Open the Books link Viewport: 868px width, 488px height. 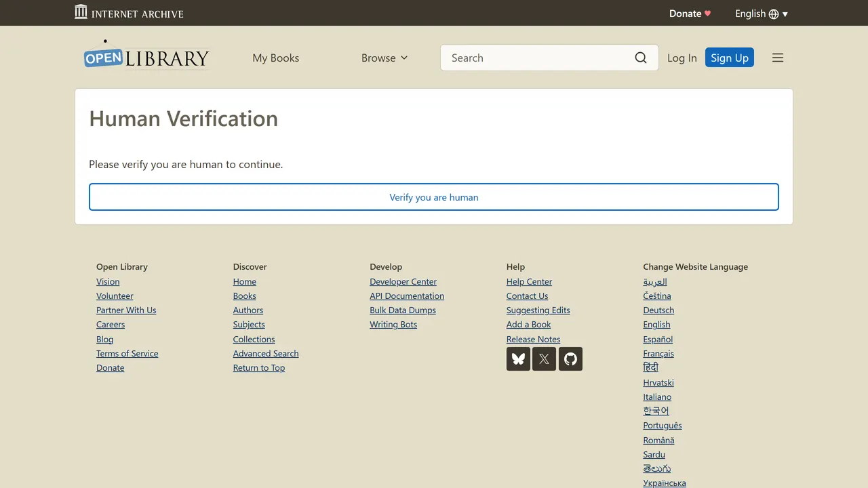point(245,296)
